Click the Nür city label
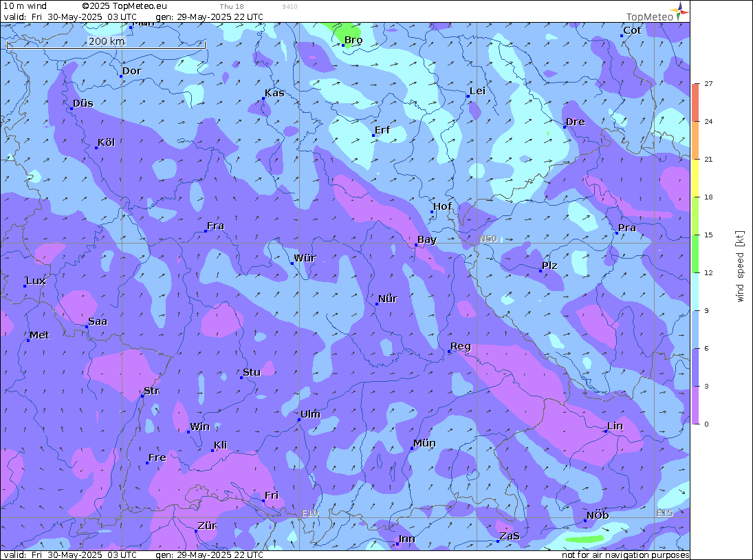This screenshot has height=560, width=753. [x=388, y=299]
